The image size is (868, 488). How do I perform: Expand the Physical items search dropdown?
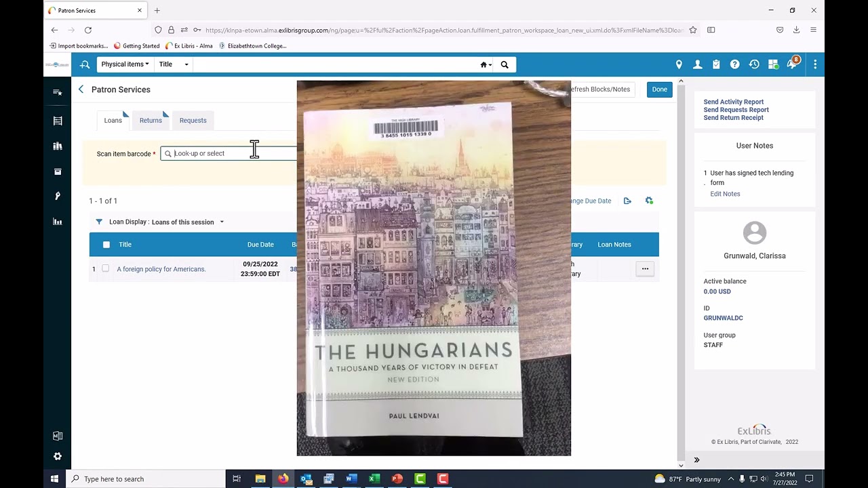pos(125,64)
